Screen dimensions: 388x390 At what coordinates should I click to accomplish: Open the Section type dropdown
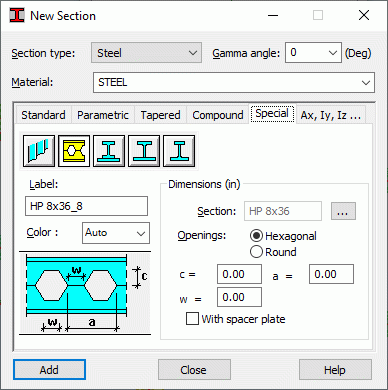pyautogui.click(x=146, y=53)
